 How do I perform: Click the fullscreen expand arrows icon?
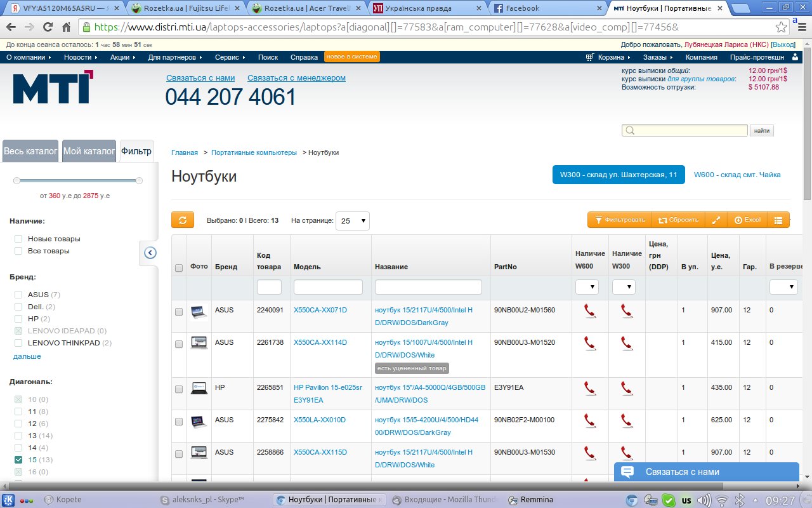tap(716, 220)
